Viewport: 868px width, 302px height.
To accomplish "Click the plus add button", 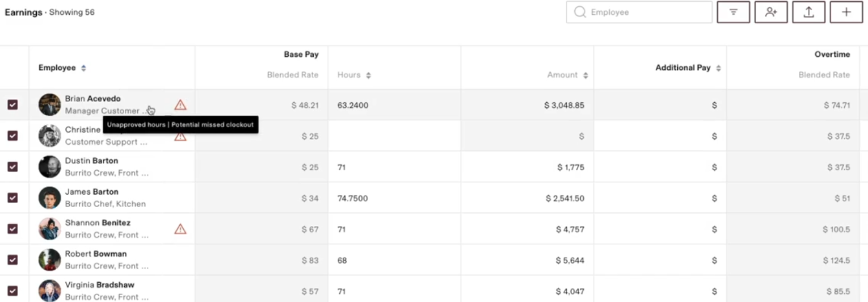I will pyautogui.click(x=846, y=12).
